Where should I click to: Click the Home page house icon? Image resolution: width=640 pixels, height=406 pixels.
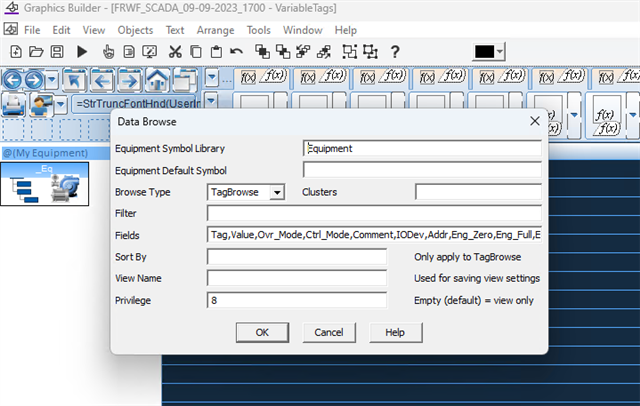157,80
